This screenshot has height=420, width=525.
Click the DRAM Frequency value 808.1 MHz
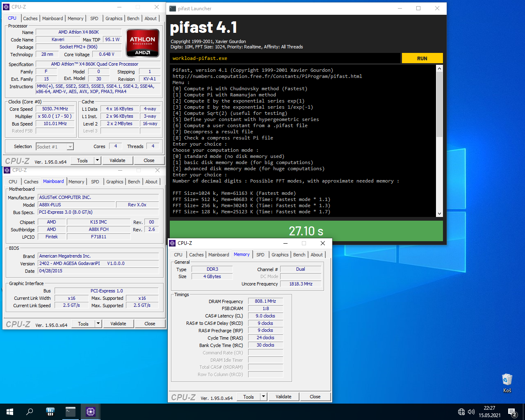tap(265, 301)
